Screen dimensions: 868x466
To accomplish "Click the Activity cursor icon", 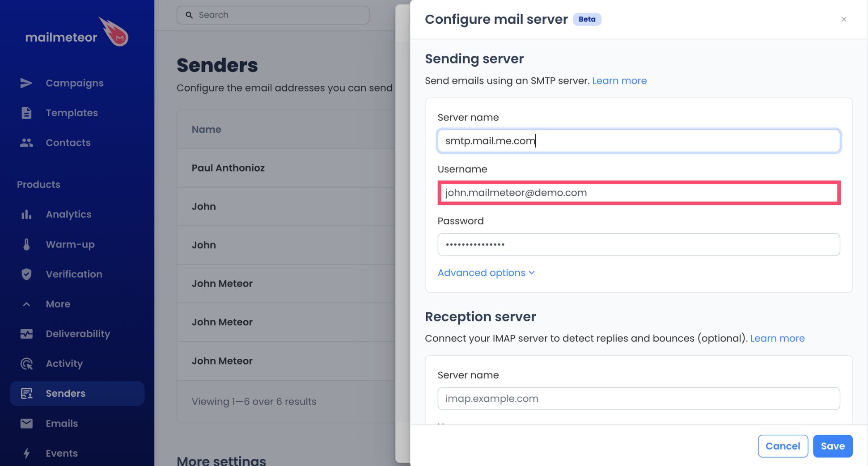I will (26, 364).
